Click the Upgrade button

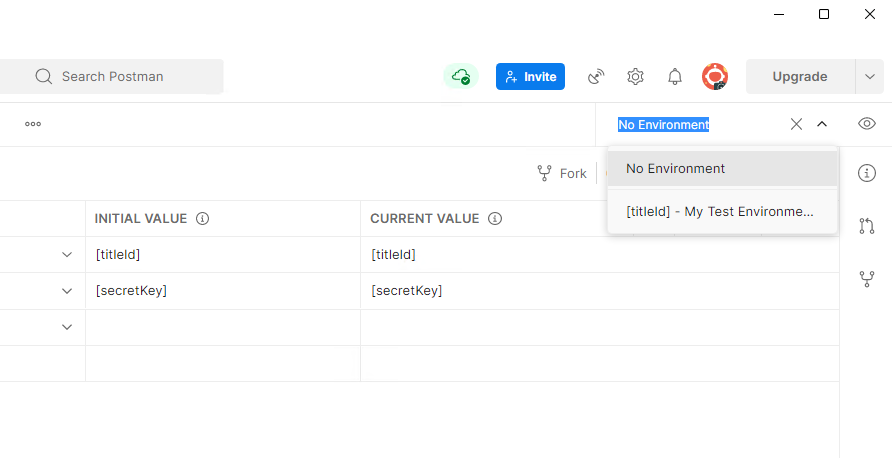click(800, 76)
